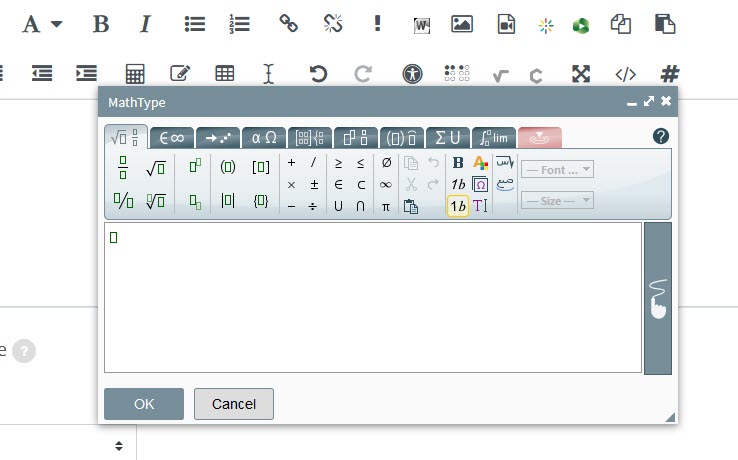Toggle bold in the editor toolbar
The image size is (738, 460).
(x=101, y=24)
